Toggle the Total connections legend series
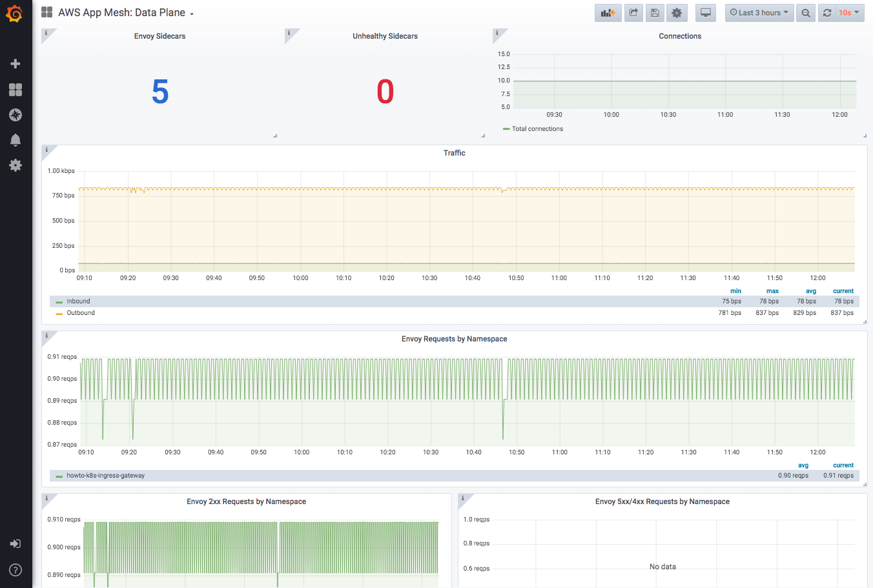873x588 pixels. tap(537, 129)
